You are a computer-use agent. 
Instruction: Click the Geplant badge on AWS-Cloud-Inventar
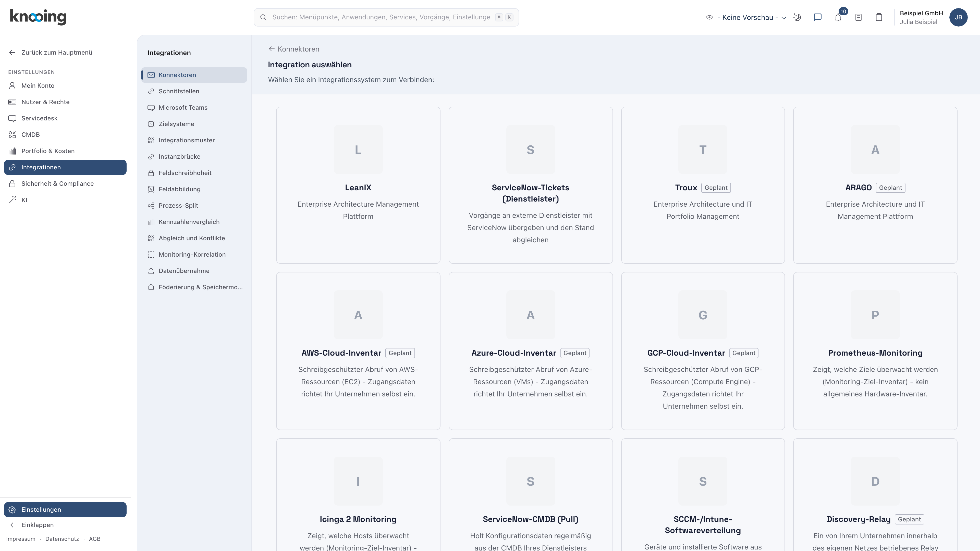tap(400, 353)
